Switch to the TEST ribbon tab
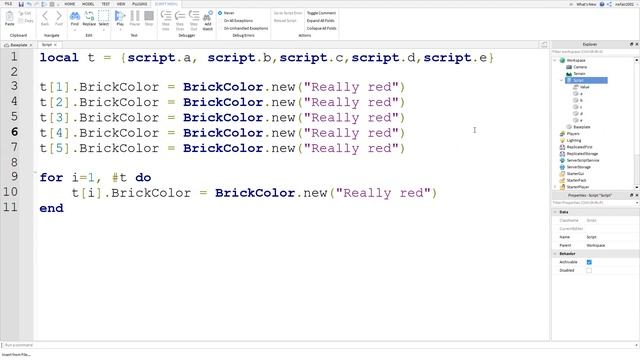The height and width of the screenshot is (360, 640). [106, 4]
